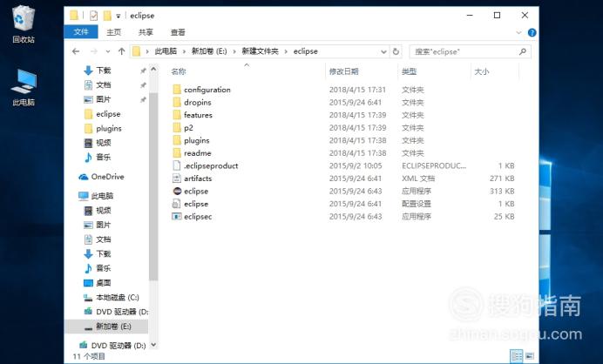Open 音乐 in Quick access
The image size is (603, 364).
(103, 158)
